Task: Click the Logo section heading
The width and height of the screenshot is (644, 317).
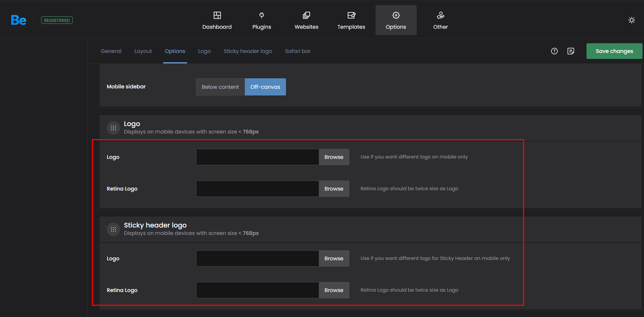Action: 132,124
